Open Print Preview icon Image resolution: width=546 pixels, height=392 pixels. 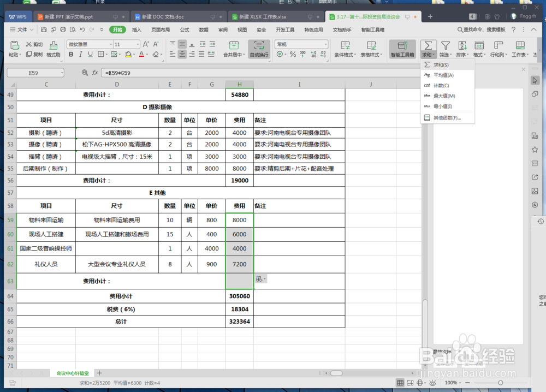(73, 29)
